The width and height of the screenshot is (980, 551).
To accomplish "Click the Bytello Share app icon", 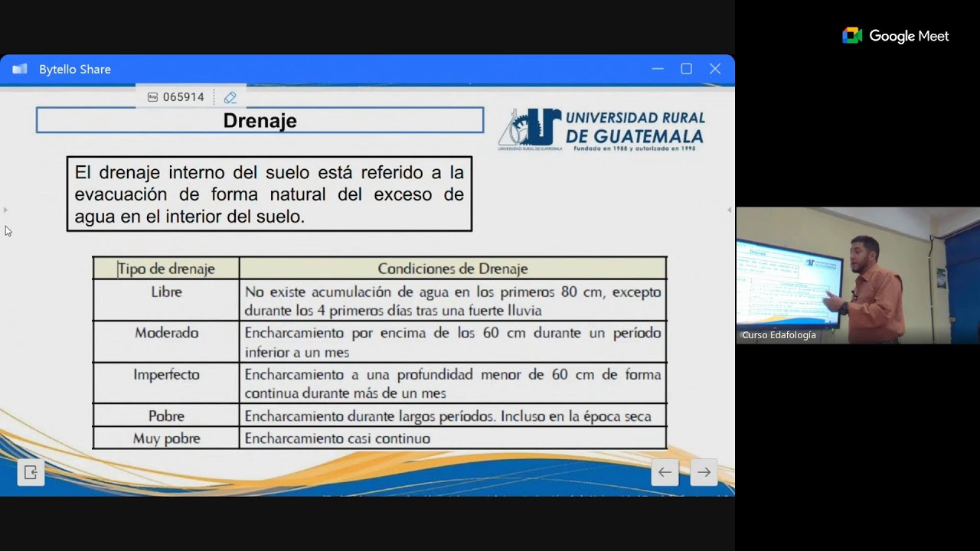I will click(20, 69).
